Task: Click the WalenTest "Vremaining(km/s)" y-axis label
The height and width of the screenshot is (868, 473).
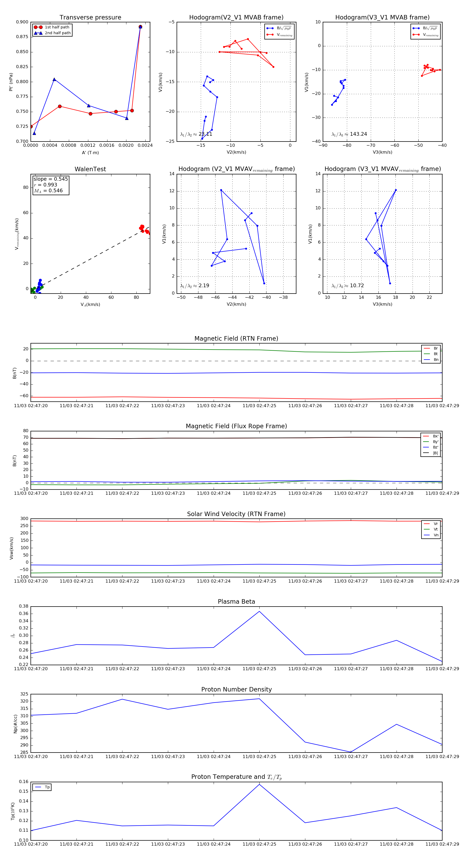Action: pyautogui.click(x=17, y=234)
